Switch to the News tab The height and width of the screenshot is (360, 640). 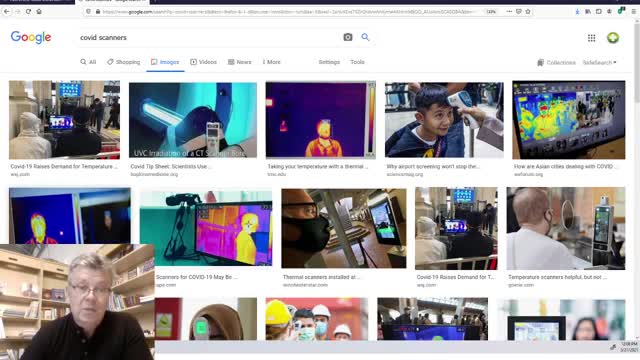point(240,62)
